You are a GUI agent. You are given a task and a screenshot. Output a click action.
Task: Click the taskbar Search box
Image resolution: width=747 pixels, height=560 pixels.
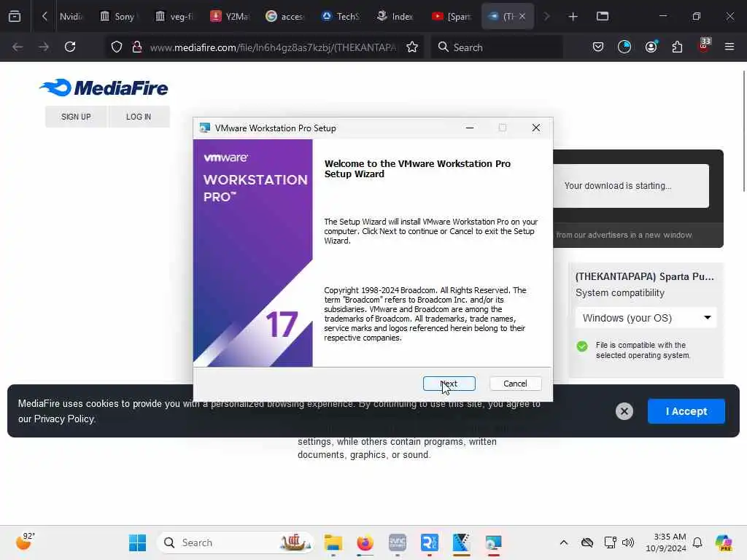tap(235, 542)
